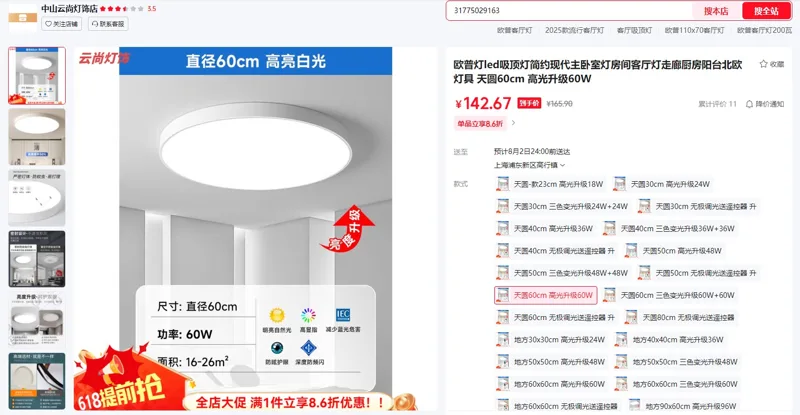This screenshot has height=415, width=800.
Task: Open the 中山云尚灯饰店 store name link
Action: coord(69,9)
